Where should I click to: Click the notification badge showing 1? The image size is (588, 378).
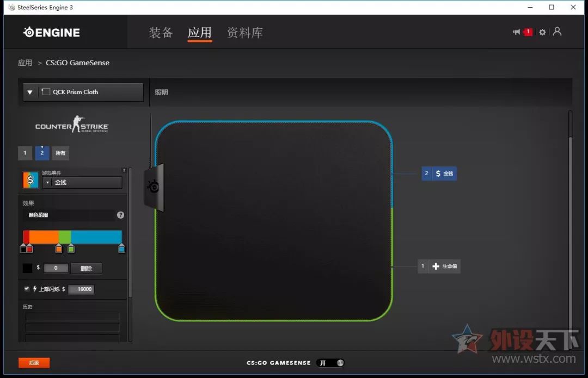[528, 32]
